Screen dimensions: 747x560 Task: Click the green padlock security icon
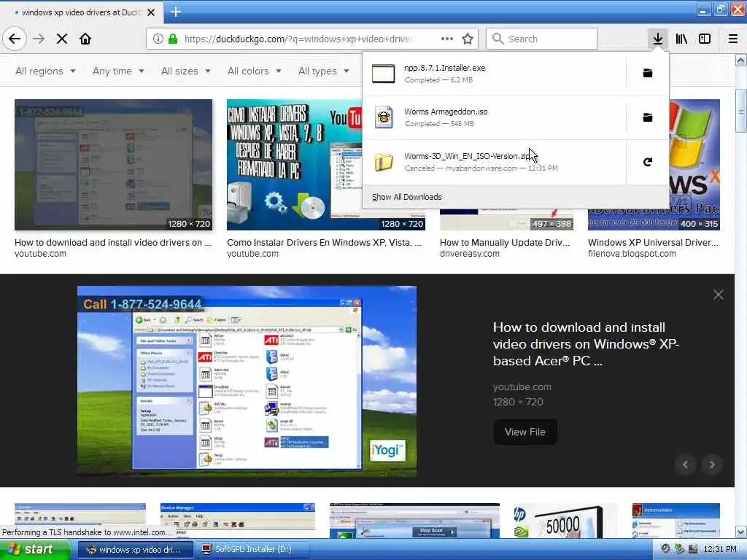pos(173,39)
